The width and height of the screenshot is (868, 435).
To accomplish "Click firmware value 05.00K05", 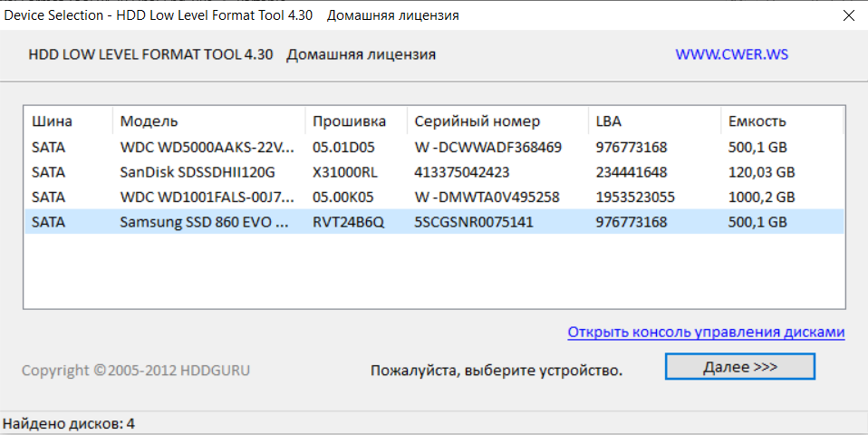I will point(342,197).
